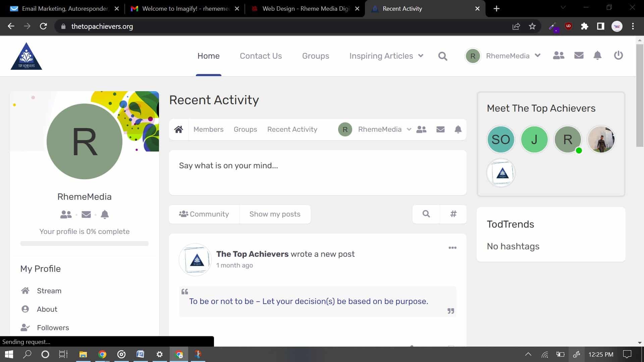Open the SO member avatar
The image size is (644, 362).
coord(500,139)
